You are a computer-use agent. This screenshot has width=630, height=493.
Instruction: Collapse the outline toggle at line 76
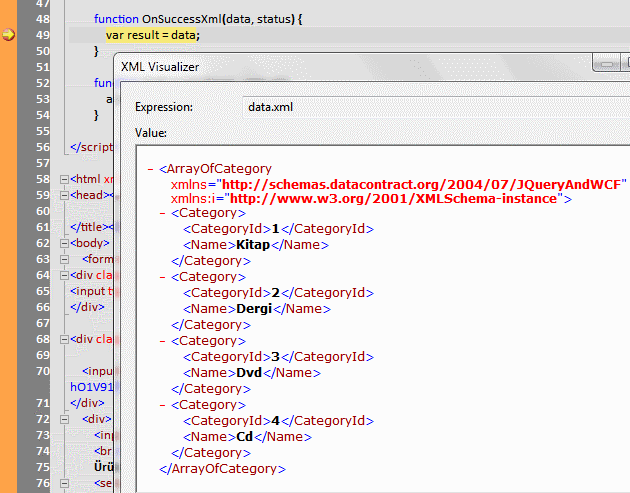64,483
